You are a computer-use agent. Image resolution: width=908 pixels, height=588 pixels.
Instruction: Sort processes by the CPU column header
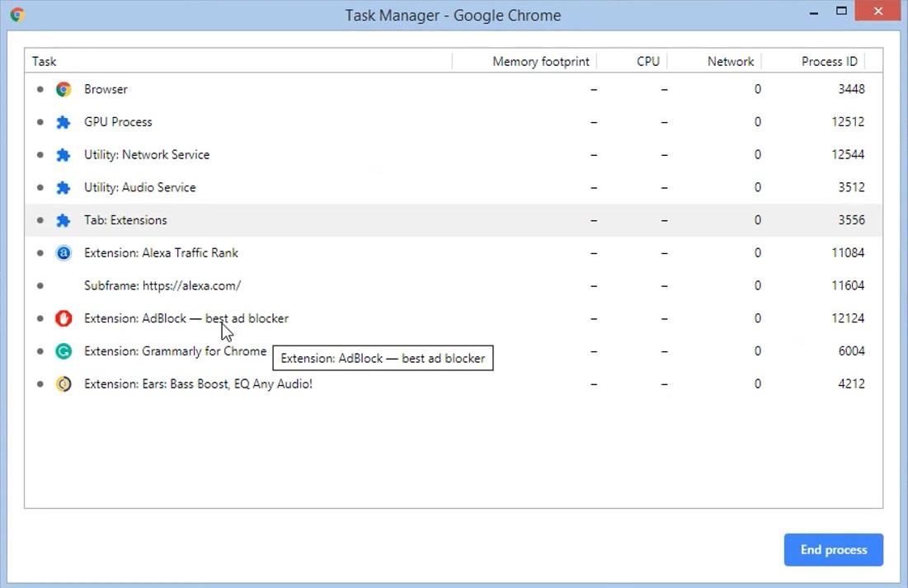click(632, 61)
